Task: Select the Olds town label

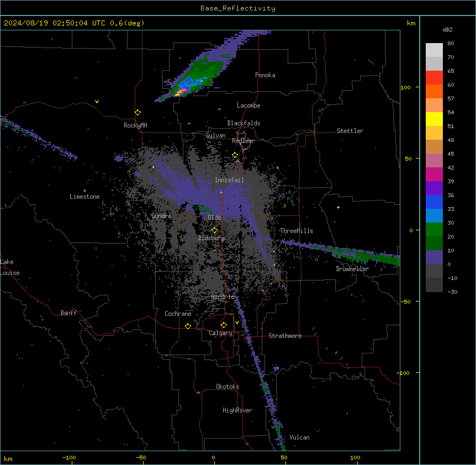Action: [x=214, y=218]
